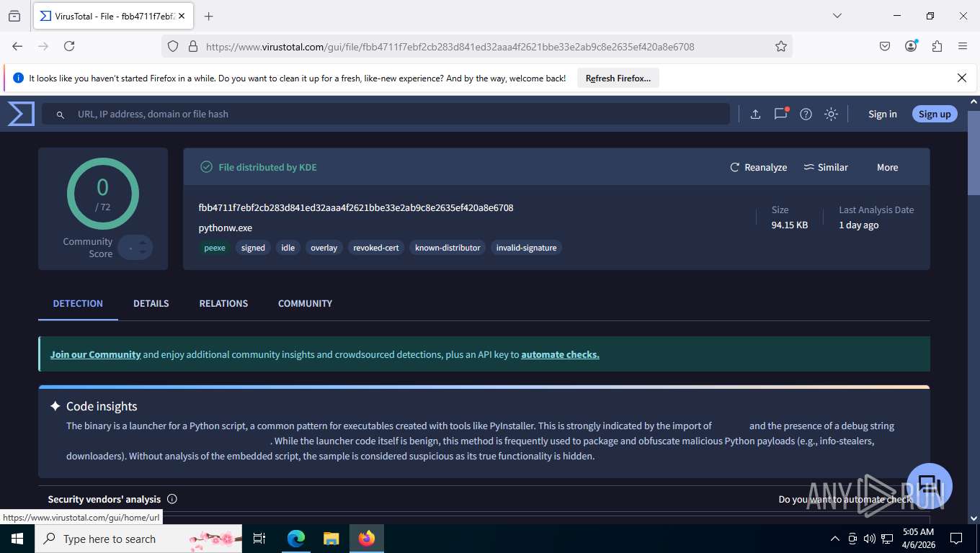The image size is (980, 553).
Task: Click the upload file icon
Action: click(x=755, y=114)
